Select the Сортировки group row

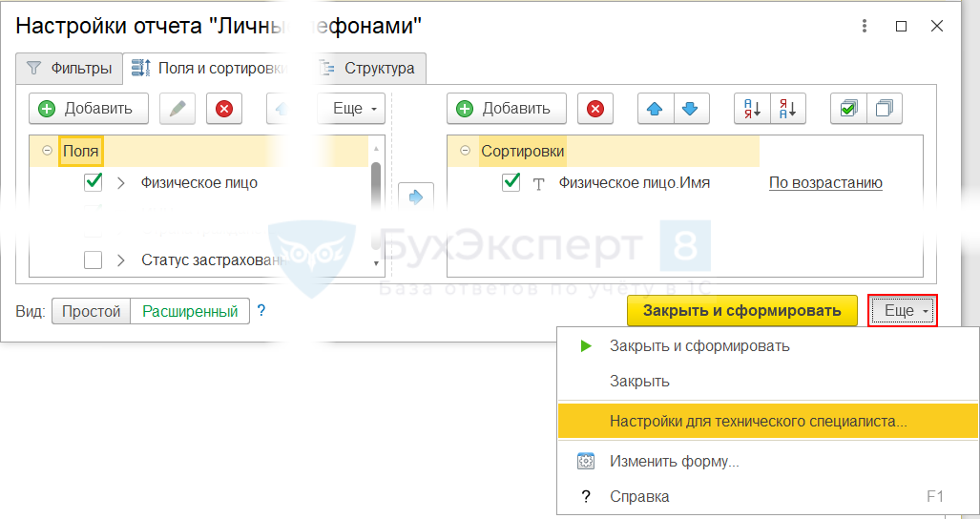(x=604, y=151)
